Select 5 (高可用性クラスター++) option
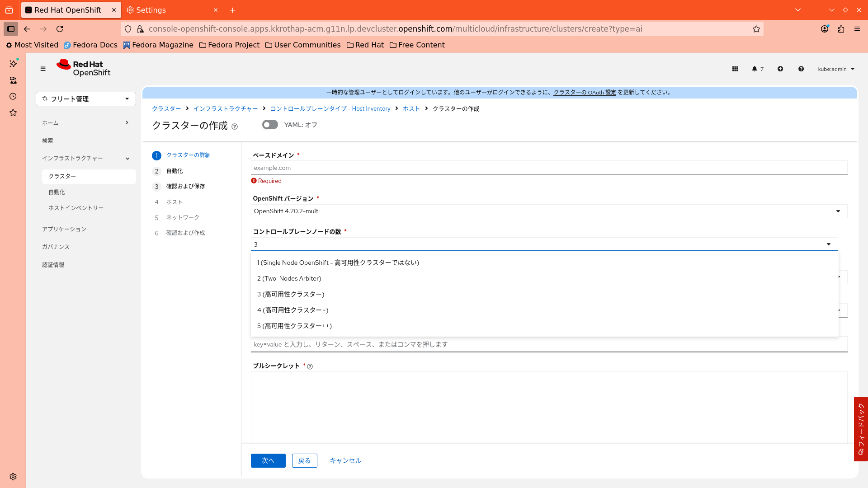The image size is (868, 488). click(x=294, y=326)
